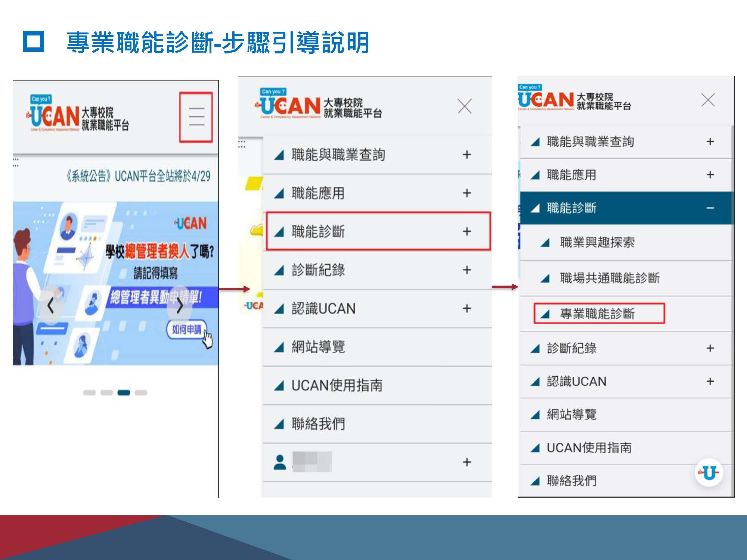Open 專業職能診斷 submenu item
Image resolution: width=747 pixels, height=560 pixels.
point(597,314)
